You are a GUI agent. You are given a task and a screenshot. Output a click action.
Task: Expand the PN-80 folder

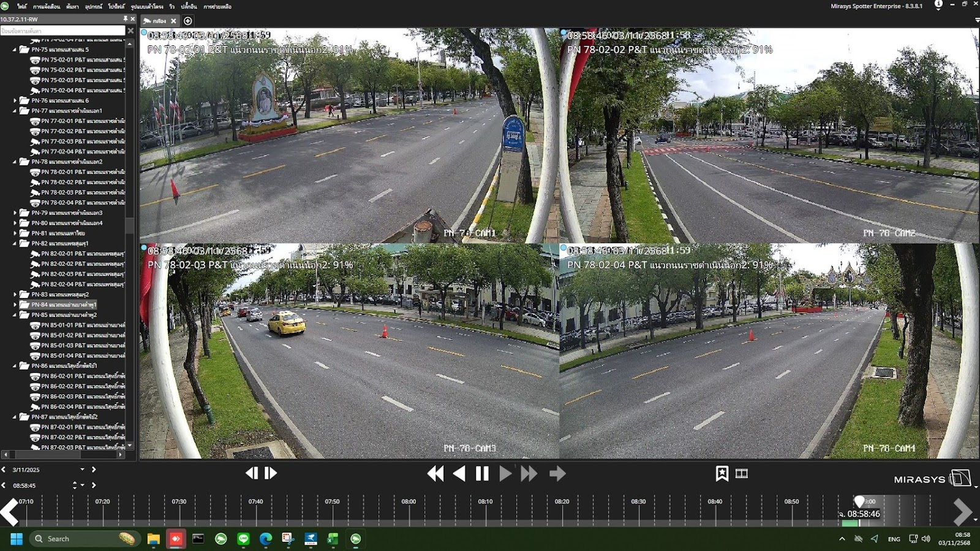pos(15,223)
